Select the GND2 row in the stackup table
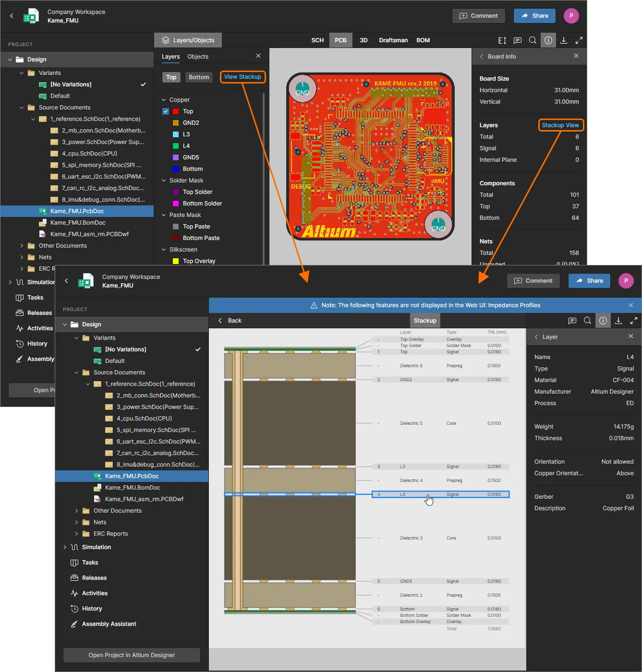 pyautogui.click(x=440, y=380)
